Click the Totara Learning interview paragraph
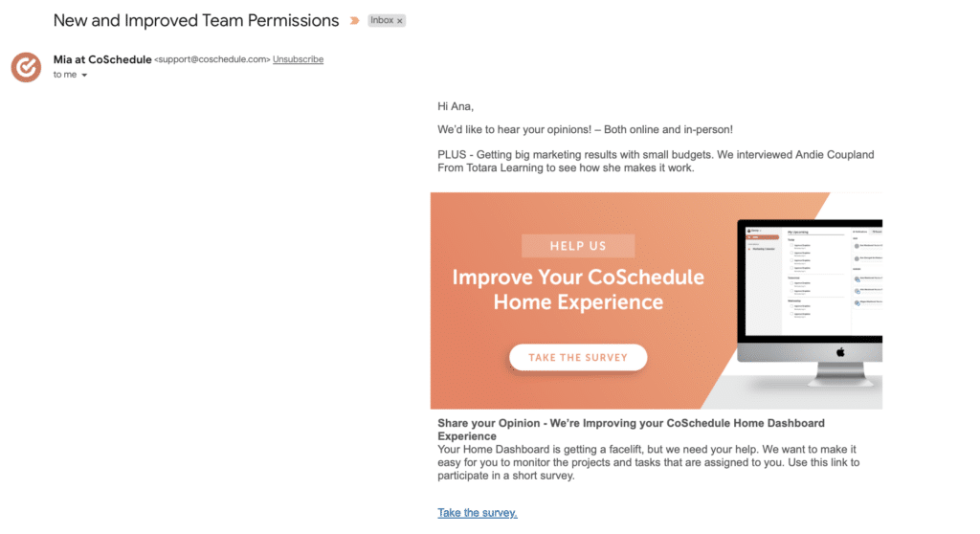 pos(656,162)
